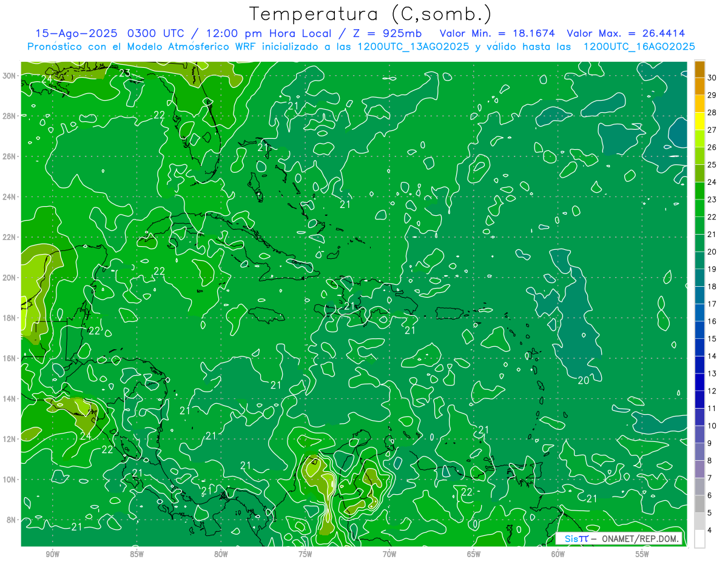This screenshot has height=562, width=728.
Task: Click the 60W longitude axis label
Action: coord(558,555)
